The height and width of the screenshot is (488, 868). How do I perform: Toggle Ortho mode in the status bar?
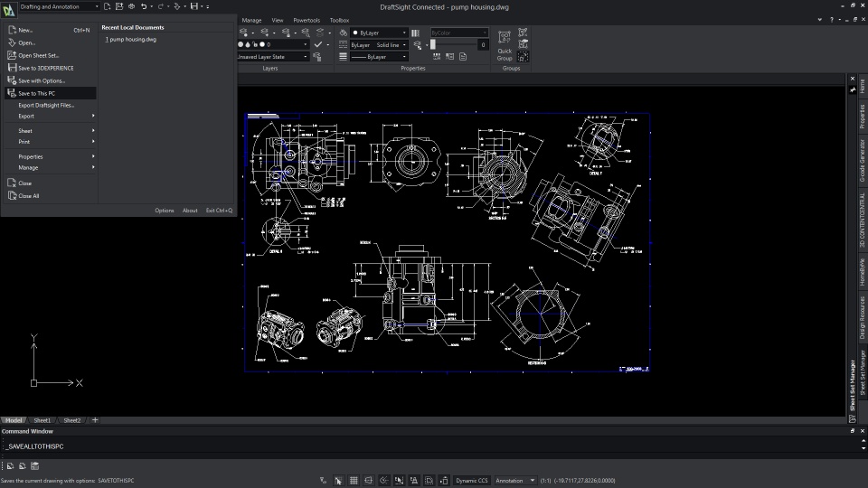click(368, 480)
